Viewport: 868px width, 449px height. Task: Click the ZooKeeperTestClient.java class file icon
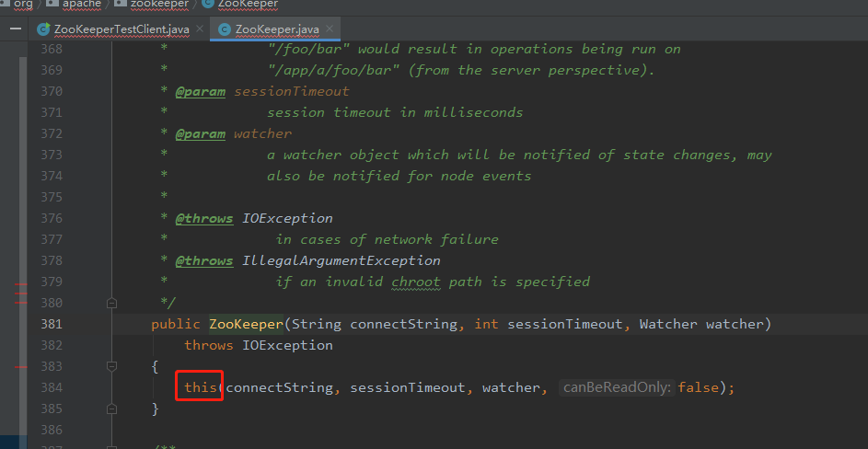tap(42, 29)
